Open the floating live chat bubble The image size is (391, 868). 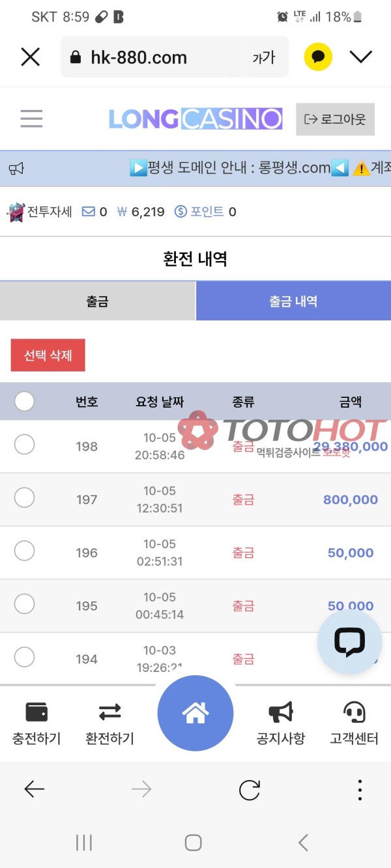click(349, 641)
